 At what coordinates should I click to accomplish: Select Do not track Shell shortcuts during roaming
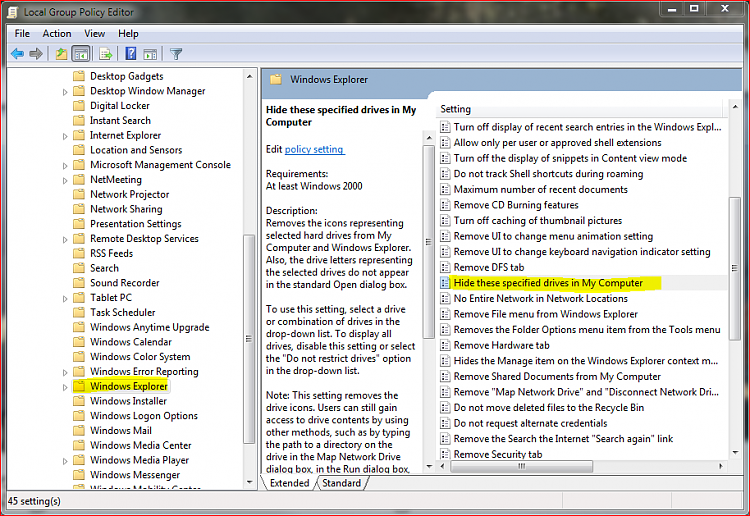tap(548, 174)
